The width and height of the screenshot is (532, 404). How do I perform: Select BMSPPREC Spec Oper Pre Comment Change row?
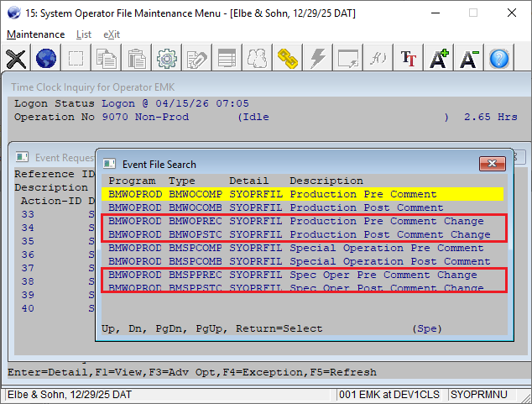[303, 275]
